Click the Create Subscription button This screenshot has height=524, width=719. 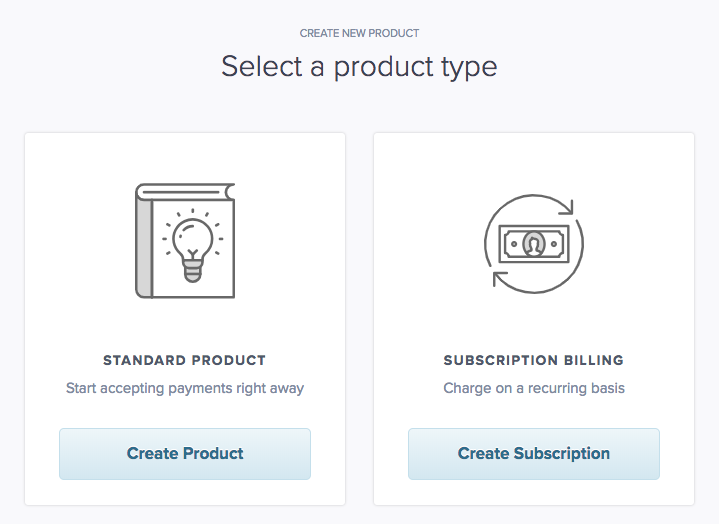click(534, 454)
